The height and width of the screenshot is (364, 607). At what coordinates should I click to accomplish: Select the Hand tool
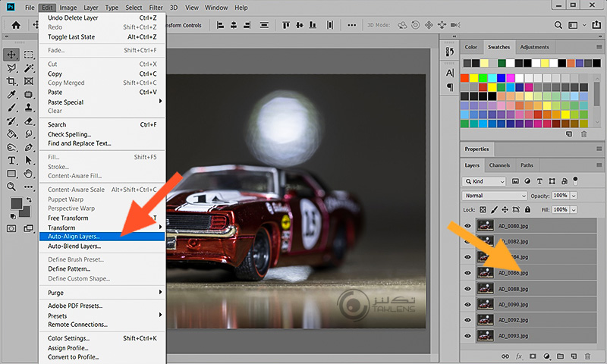[x=29, y=174]
